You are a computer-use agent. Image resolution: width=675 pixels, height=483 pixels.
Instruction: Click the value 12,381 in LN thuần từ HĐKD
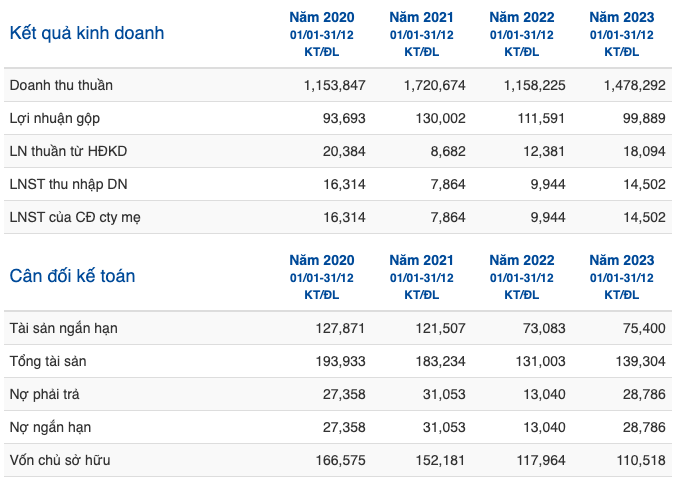tap(544, 152)
